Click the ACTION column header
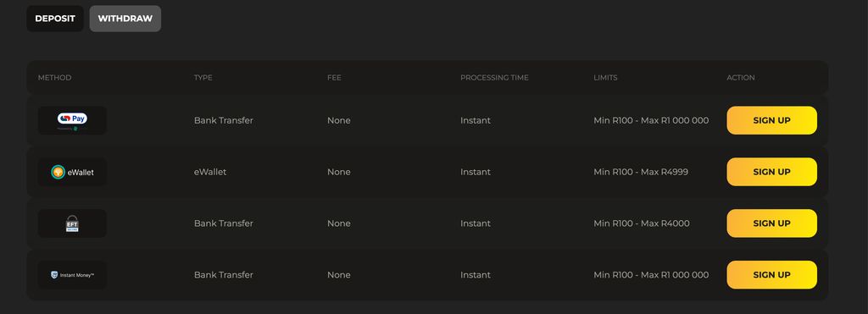This screenshot has height=314, width=868. pyautogui.click(x=741, y=78)
